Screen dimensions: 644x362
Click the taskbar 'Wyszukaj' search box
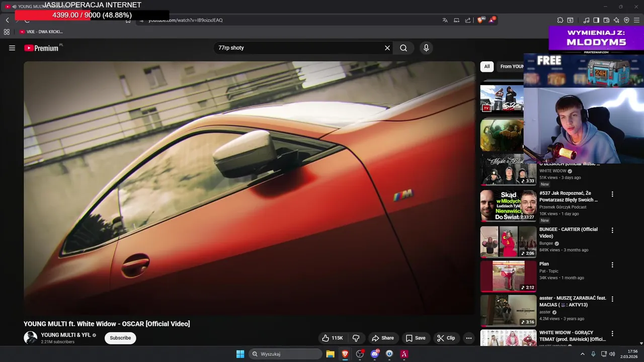[x=285, y=354]
